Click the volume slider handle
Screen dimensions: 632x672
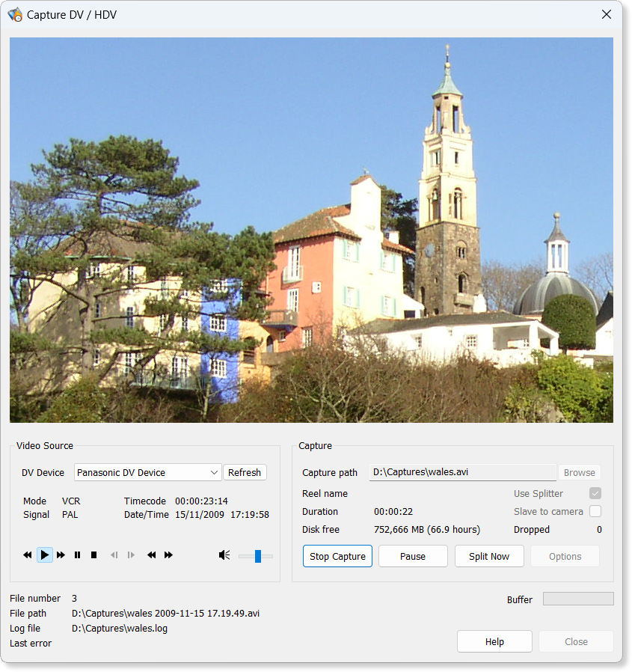pyautogui.click(x=258, y=555)
